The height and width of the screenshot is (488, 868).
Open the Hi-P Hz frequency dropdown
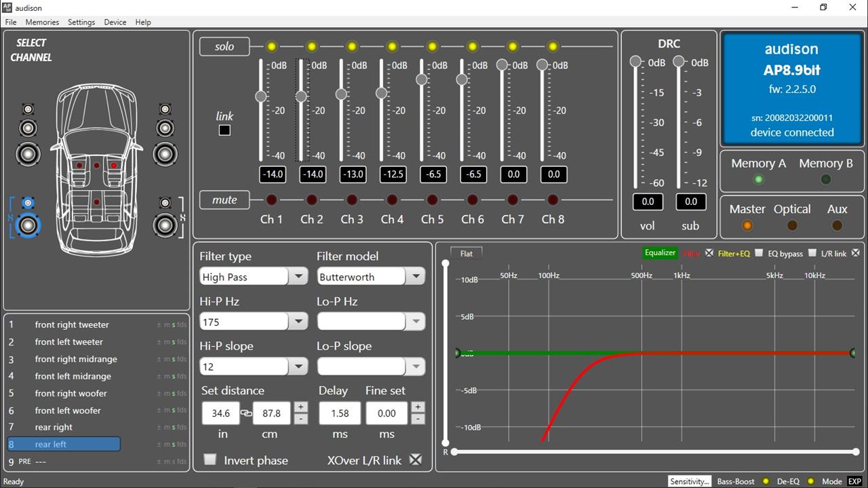tap(298, 321)
